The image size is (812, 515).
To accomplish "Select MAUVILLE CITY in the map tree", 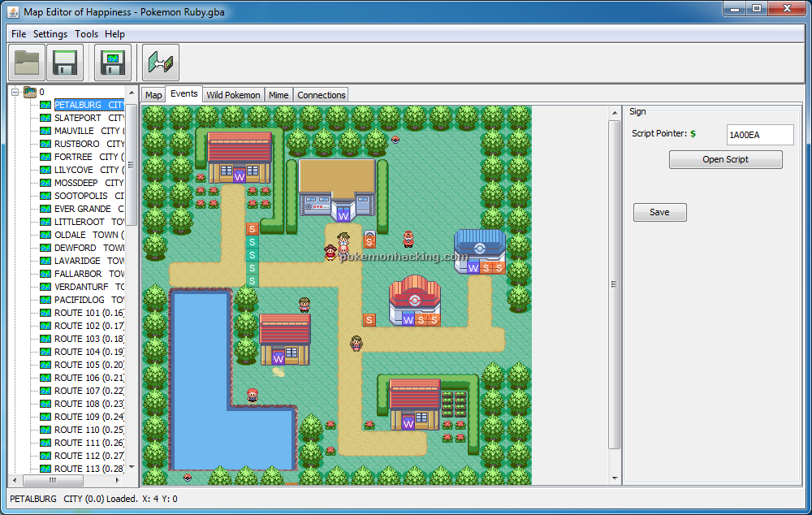I will 89,131.
